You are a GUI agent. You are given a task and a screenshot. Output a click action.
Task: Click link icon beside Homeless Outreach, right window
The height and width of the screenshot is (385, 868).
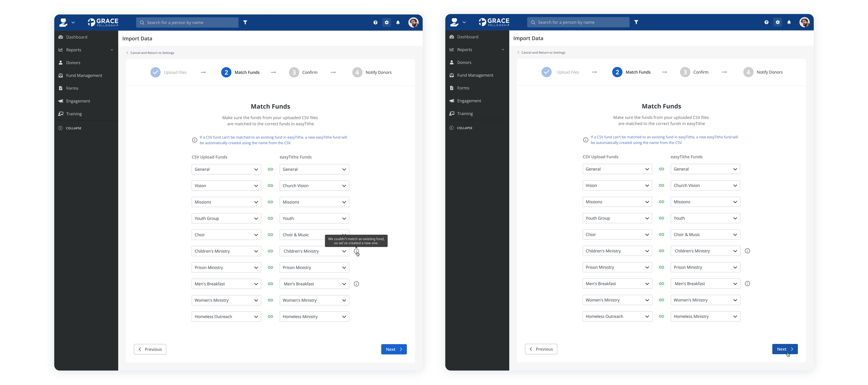tap(661, 316)
